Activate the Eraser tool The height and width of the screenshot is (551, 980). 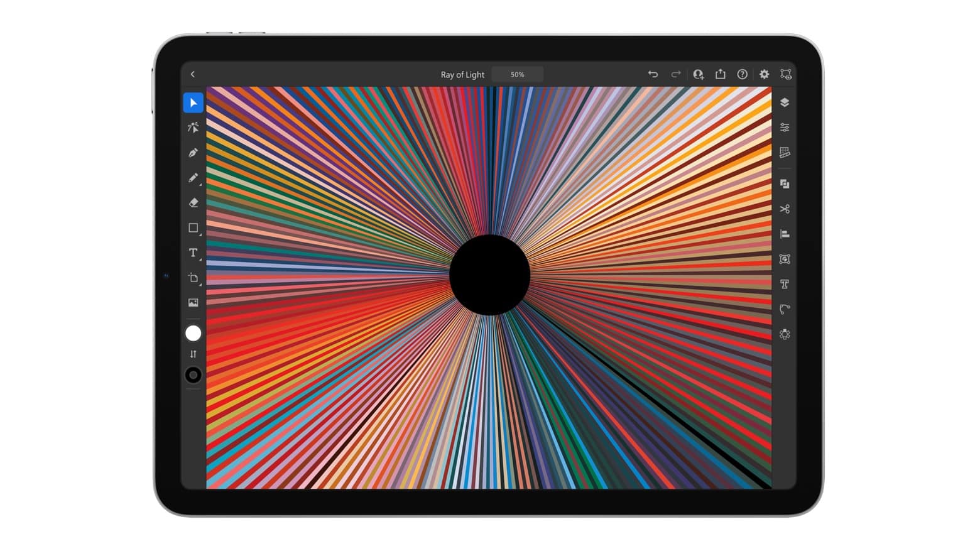coord(193,203)
